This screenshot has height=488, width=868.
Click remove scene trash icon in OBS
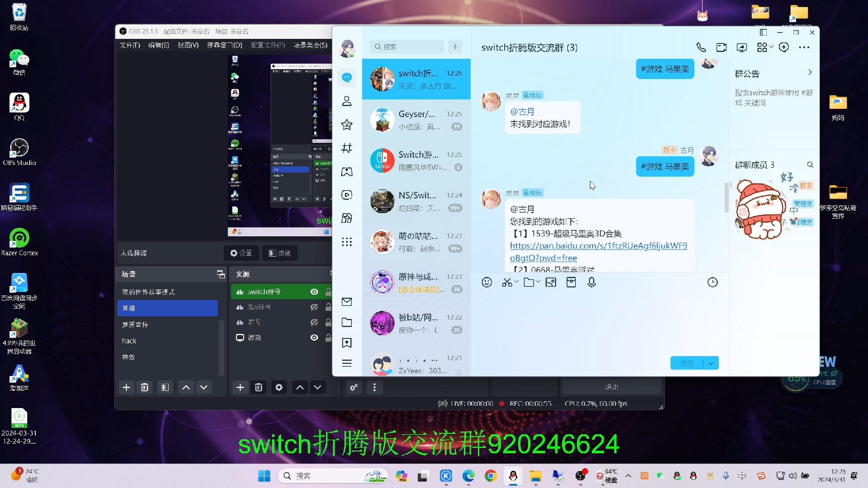tap(145, 387)
